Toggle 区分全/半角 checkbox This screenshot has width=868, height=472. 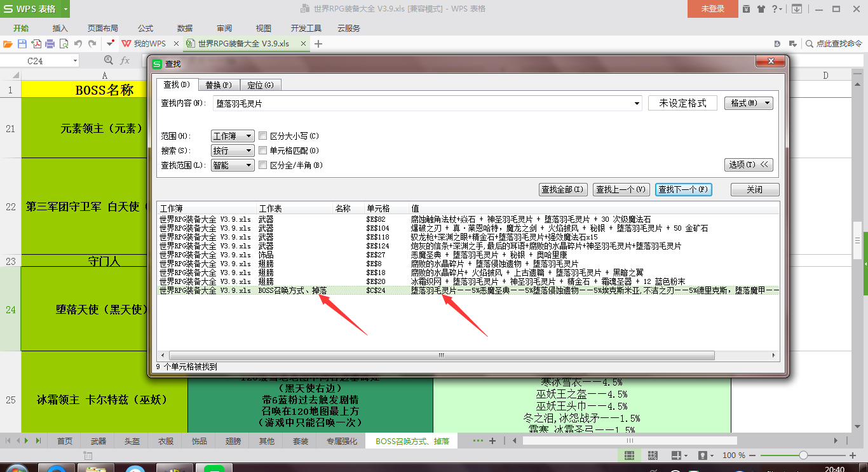[x=262, y=165]
